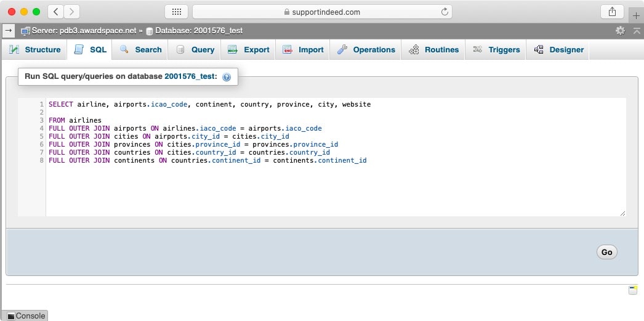
Task: Collapse the header with double-chevron icon
Action: 637,30
